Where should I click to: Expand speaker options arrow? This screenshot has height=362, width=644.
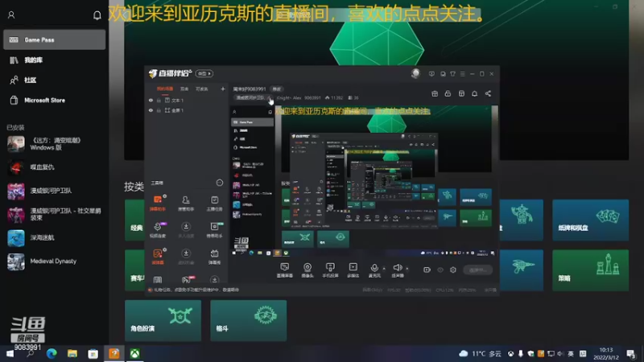(x=407, y=269)
